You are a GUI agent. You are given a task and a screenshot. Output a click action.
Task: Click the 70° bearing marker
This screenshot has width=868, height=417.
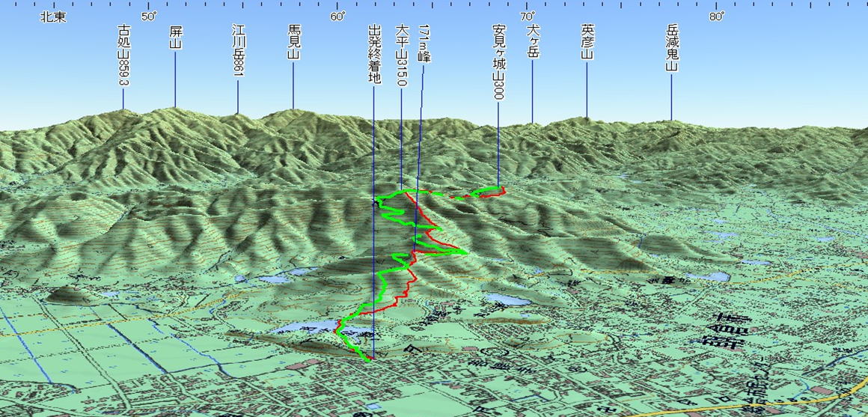[x=527, y=16]
